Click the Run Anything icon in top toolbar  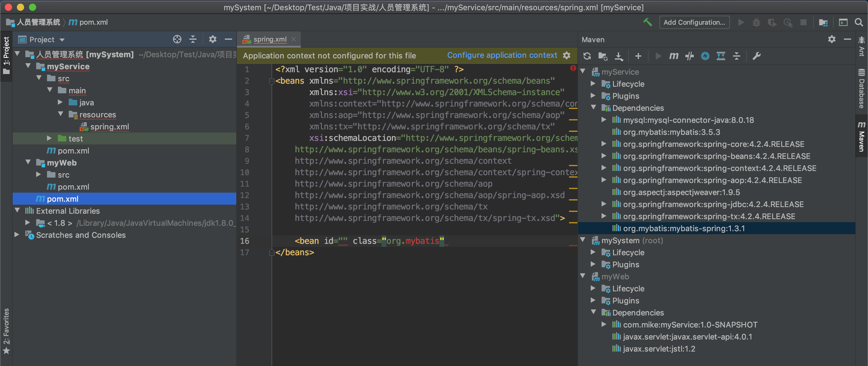point(843,22)
